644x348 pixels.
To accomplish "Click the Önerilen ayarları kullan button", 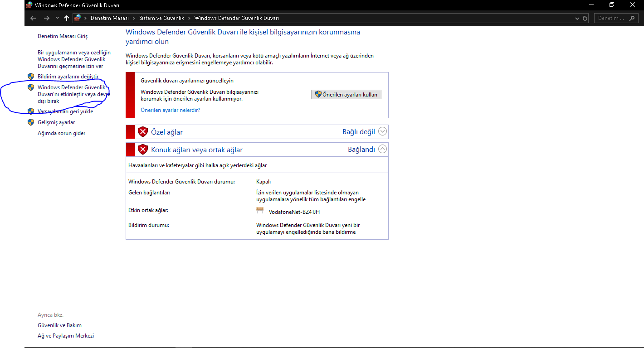I will (x=346, y=94).
